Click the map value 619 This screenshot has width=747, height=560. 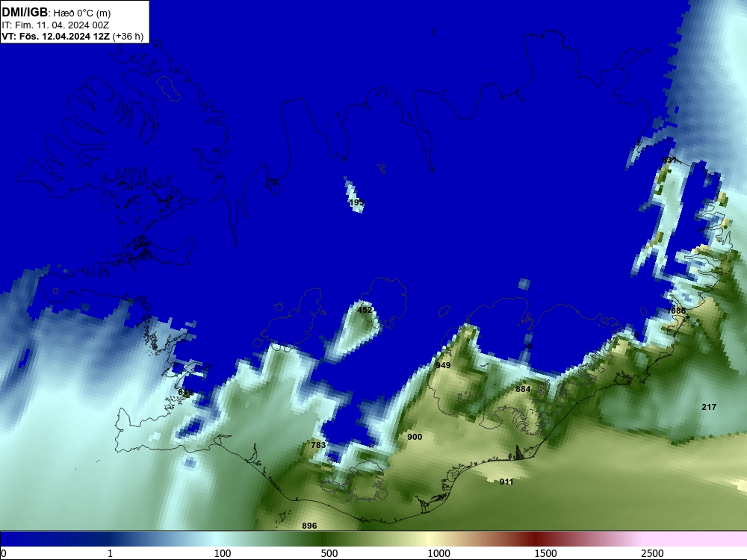[185, 393]
